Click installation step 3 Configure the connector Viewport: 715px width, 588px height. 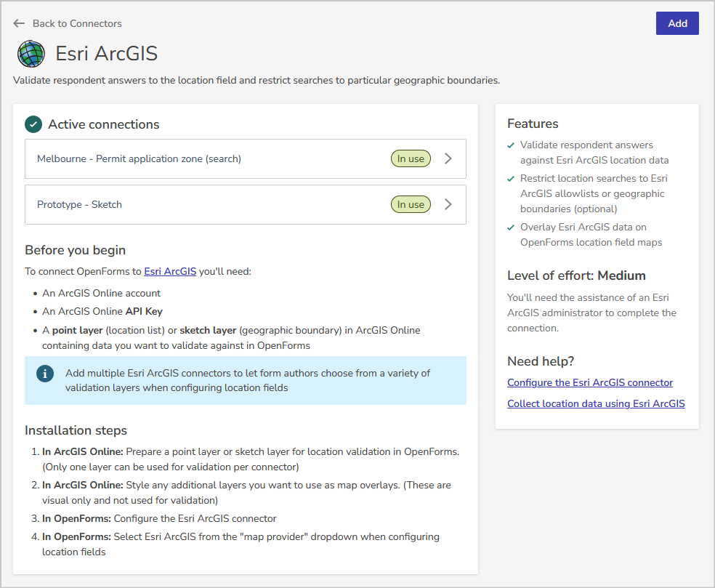159,519
